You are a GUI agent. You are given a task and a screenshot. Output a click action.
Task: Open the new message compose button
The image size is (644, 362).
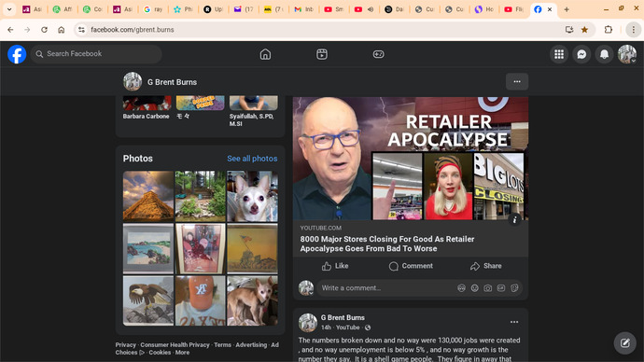click(x=625, y=343)
